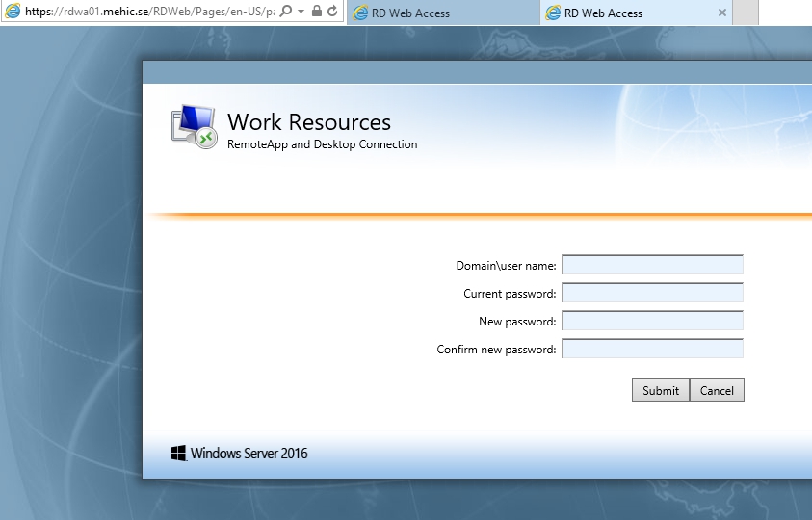Click the search magnifier icon in address bar

(285, 11)
